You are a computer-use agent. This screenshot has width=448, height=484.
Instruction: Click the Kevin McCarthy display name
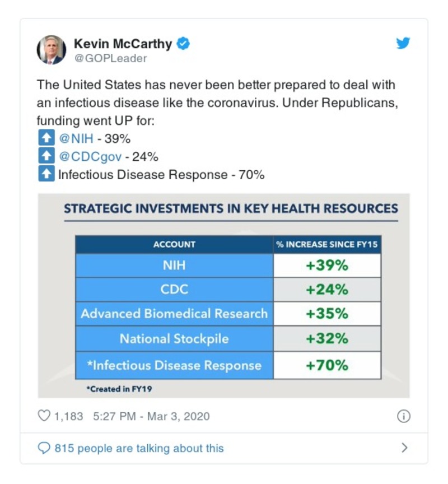122,43
